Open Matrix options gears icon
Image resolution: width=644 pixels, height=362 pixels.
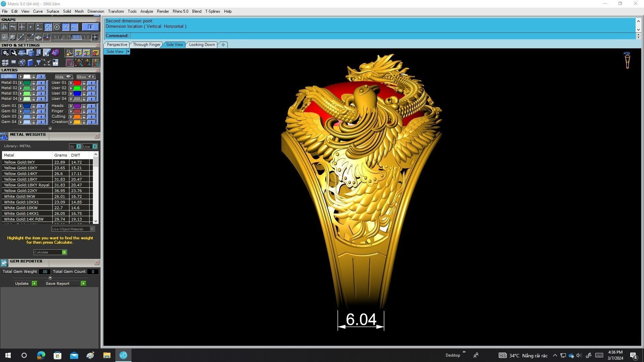[5, 53]
